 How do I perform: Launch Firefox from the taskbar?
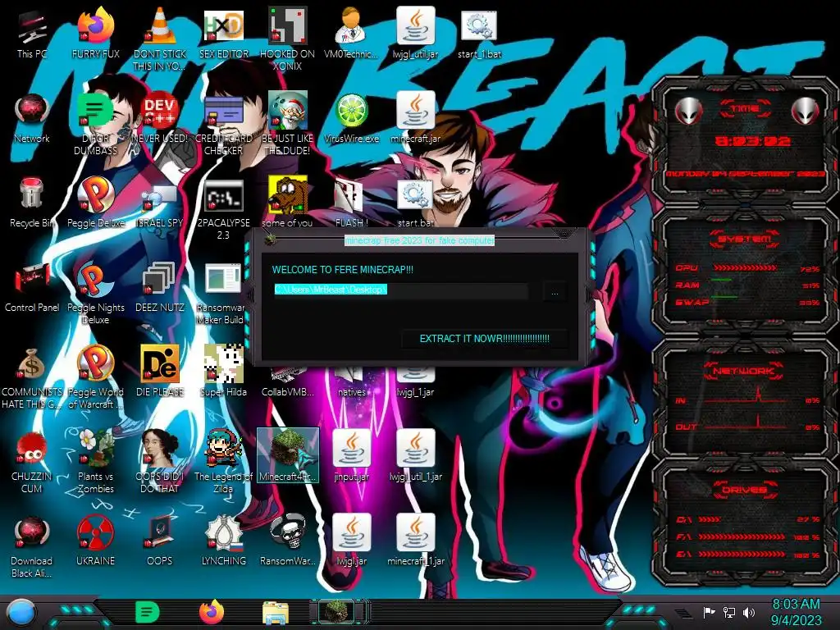[x=212, y=612]
